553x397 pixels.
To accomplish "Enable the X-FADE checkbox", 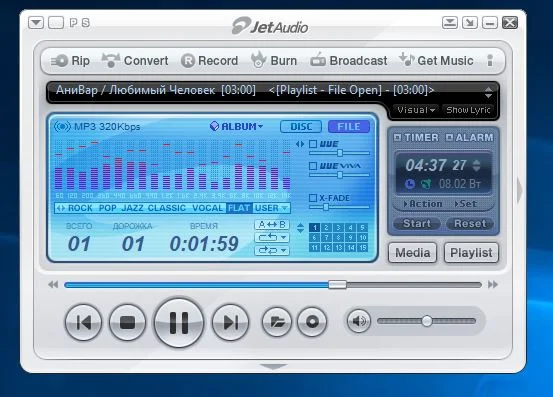I will [313, 198].
